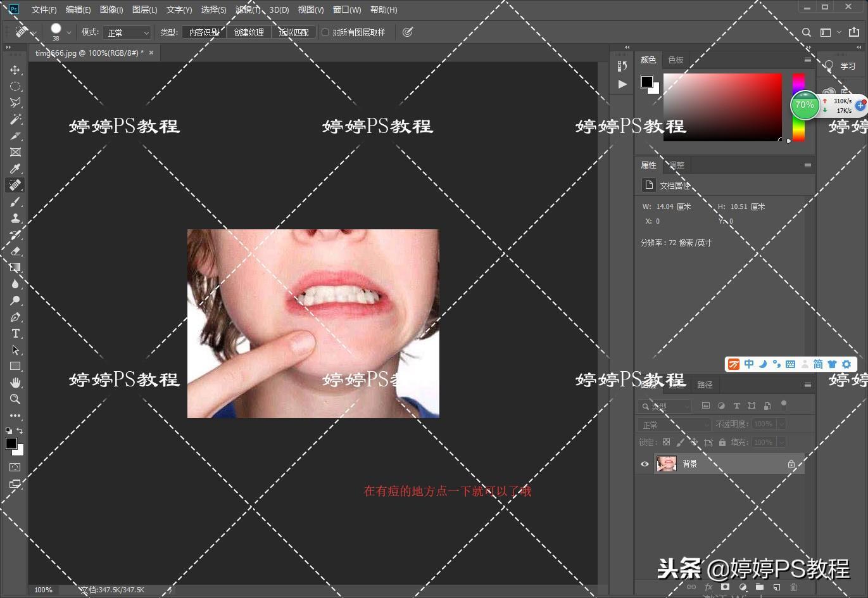This screenshot has width=868, height=598.
Task: Select the Frame tool
Action: 15,152
